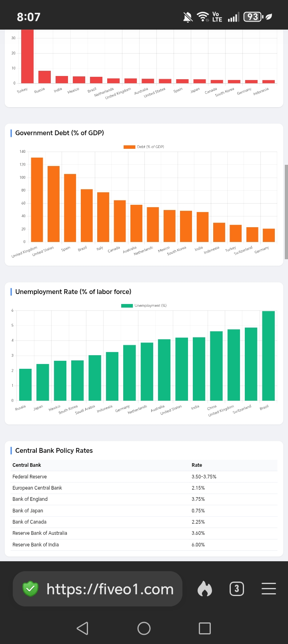288x644 pixels.
Task: Click the Bank of Japan row
Action: [x=144, y=511]
